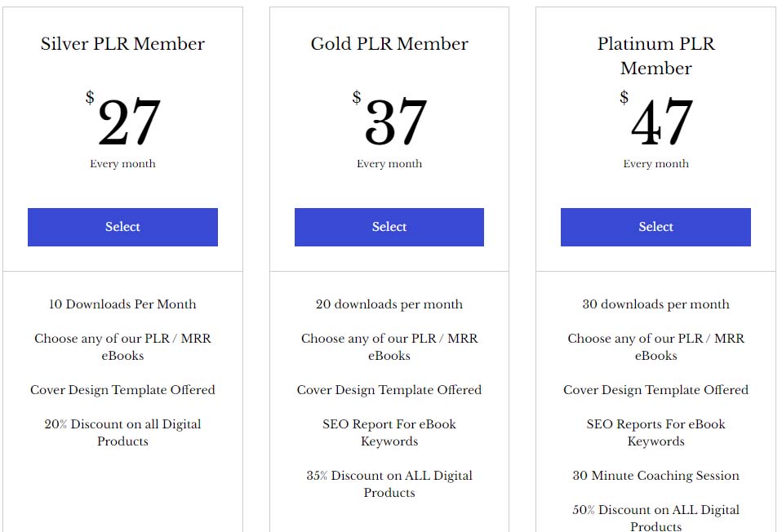
Task: Click SEO Report For eBook Keywords on Gold plan
Action: pos(389,432)
